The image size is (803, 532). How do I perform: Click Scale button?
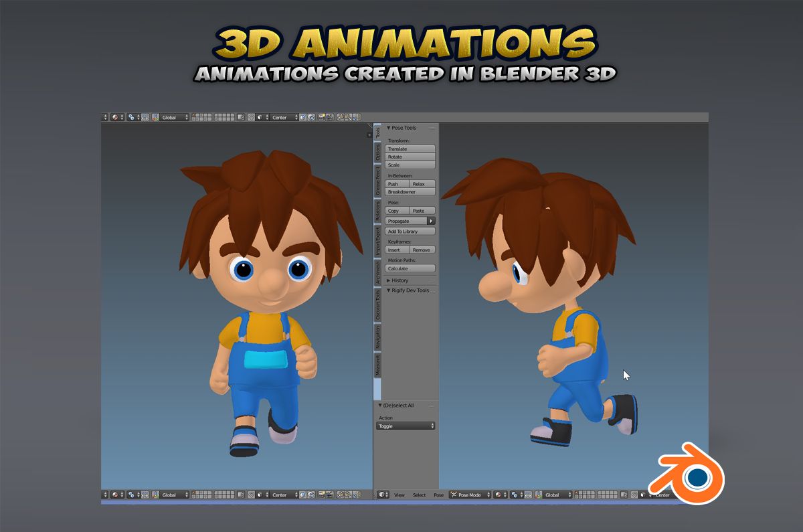(410, 165)
